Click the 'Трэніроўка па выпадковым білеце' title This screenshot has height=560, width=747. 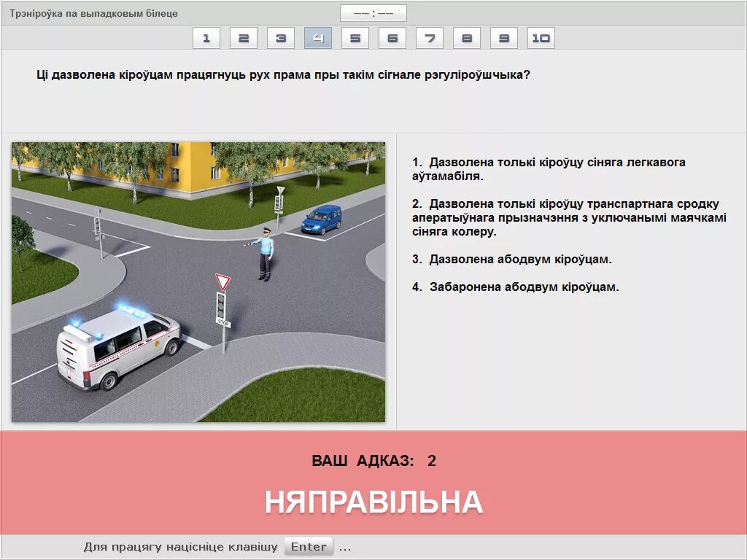93,13
